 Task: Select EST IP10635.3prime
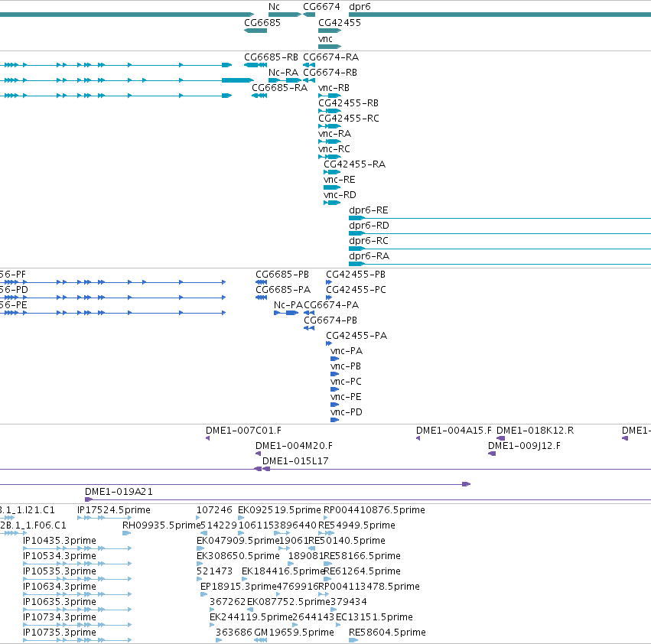(x=60, y=602)
